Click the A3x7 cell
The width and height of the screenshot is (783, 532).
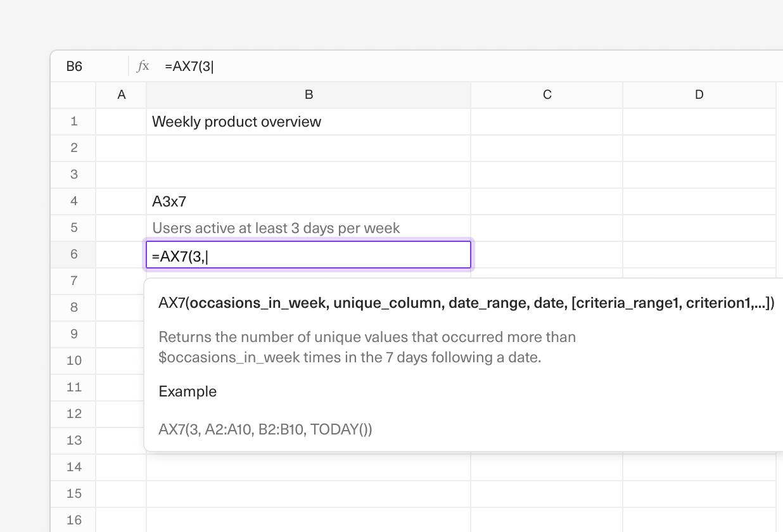(x=309, y=201)
